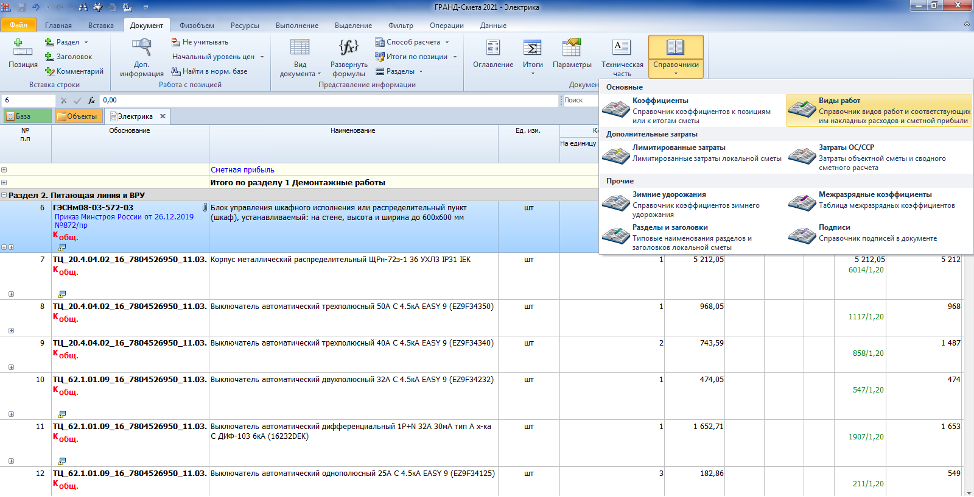This screenshot has width=974, height=497.
Task: Open Лимитированные затраты reference
Action: [691, 155]
